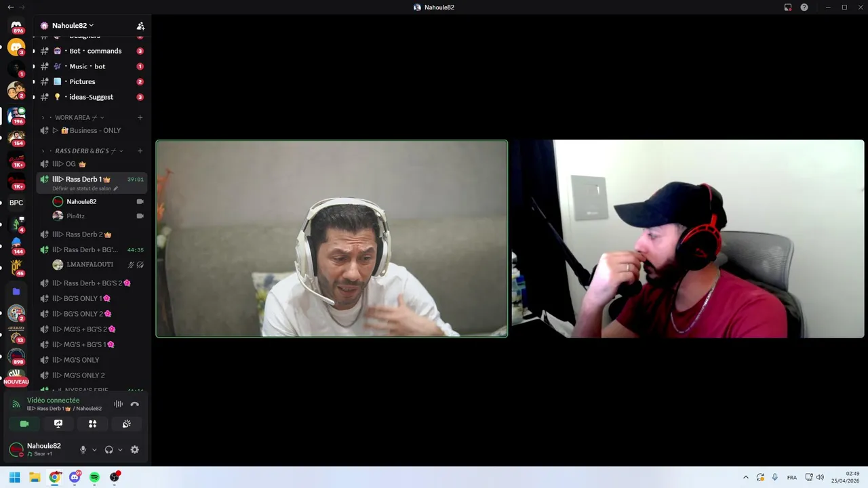Focus the red-shirt man's video tile
The image size is (868, 488).
pyautogui.click(x=688, y=239)
